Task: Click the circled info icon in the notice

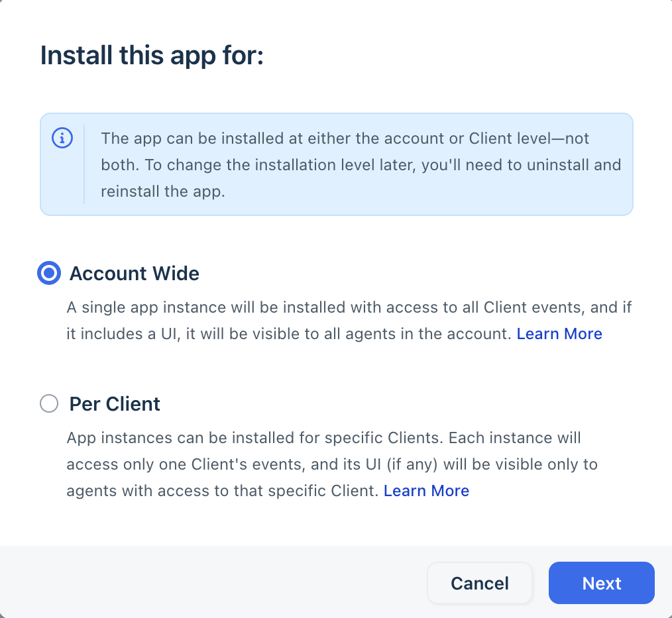Action: (62, 138)
